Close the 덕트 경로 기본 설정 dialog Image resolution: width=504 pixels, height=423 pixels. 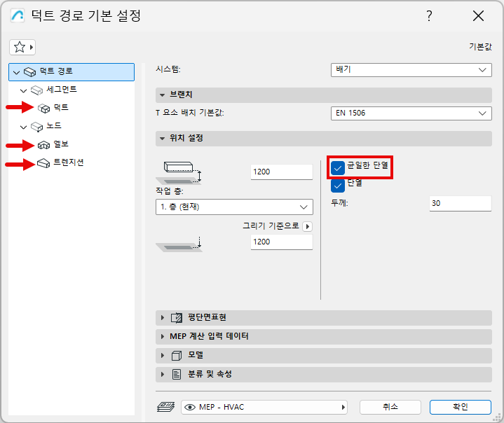(478, 15)
